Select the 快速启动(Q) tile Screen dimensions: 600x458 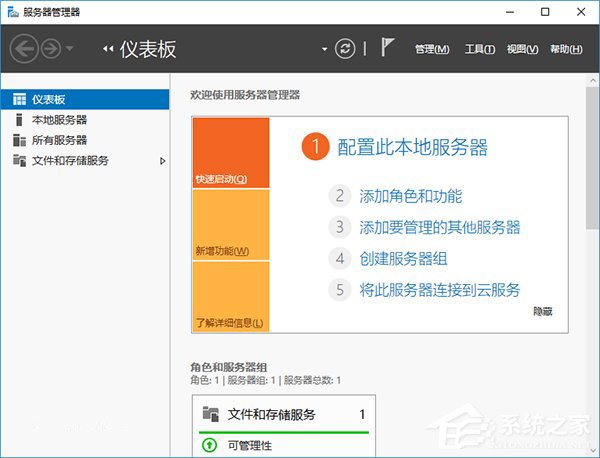point(231,153)
